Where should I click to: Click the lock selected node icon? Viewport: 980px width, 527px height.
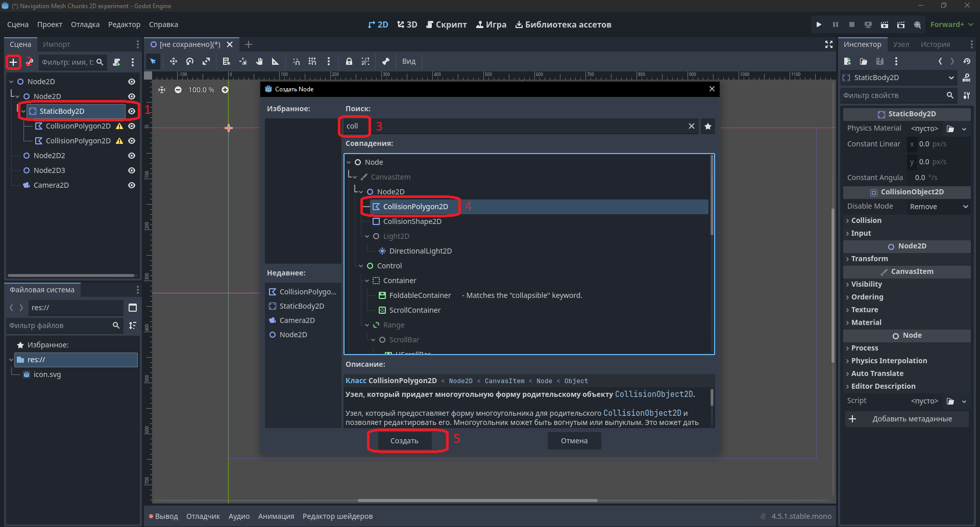click(x=349, y=61)
